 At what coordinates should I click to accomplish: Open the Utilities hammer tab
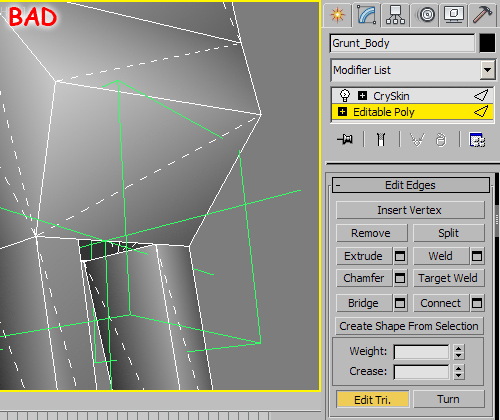coord(482,15)
